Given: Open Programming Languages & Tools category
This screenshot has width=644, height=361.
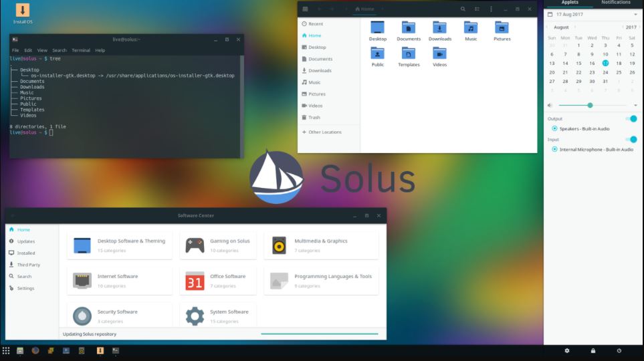Looking at the screenshot, I should 321,281.
